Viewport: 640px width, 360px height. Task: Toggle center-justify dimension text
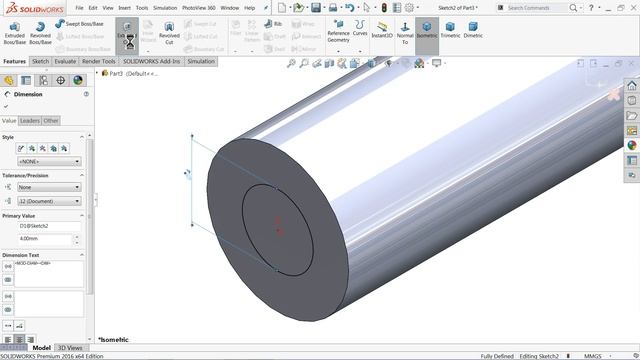coord(19,339)
